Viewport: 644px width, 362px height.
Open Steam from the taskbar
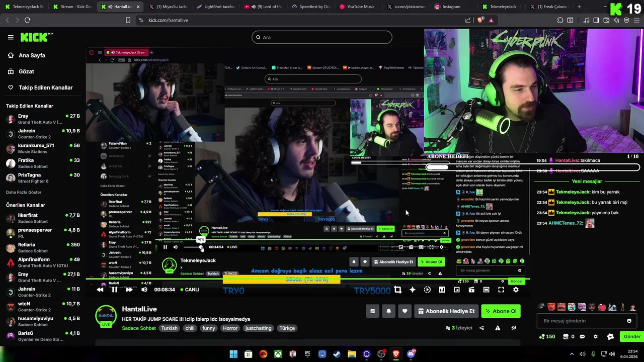click(337, 354)
